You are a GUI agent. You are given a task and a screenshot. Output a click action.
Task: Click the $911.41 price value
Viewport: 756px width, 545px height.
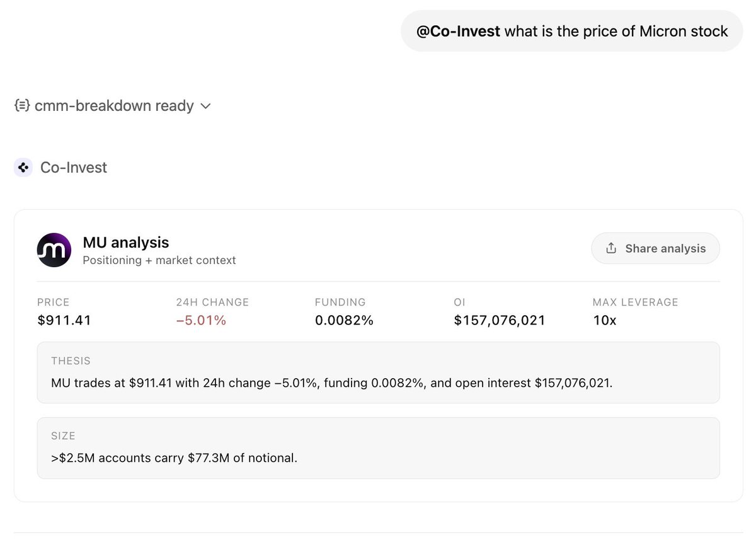coord(64,320)
